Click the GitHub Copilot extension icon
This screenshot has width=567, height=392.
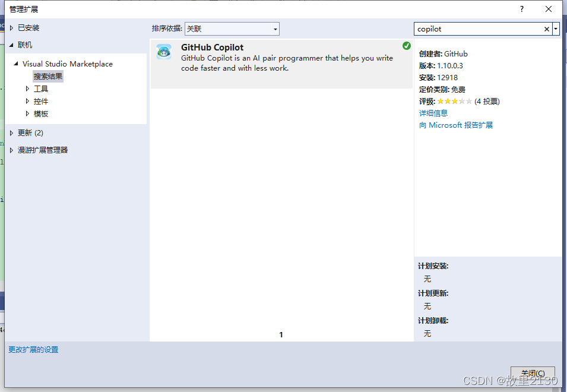tap(164, 52)
